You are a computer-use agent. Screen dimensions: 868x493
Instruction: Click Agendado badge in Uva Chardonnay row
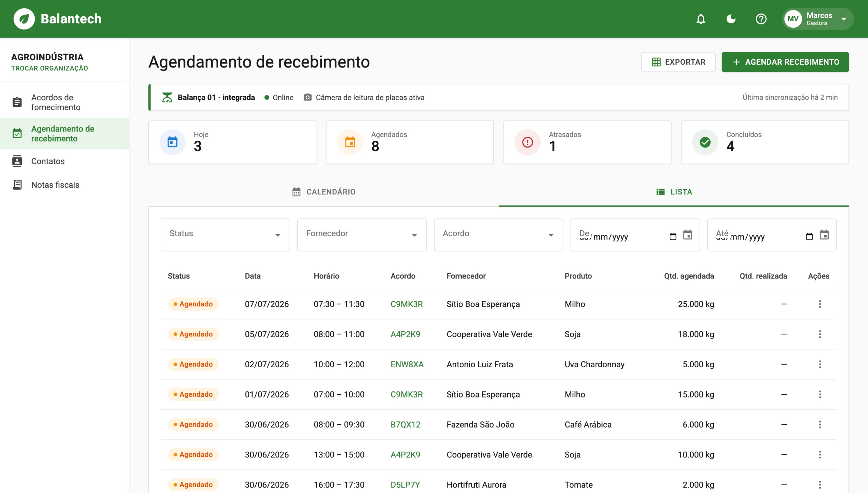coord(193,364)
